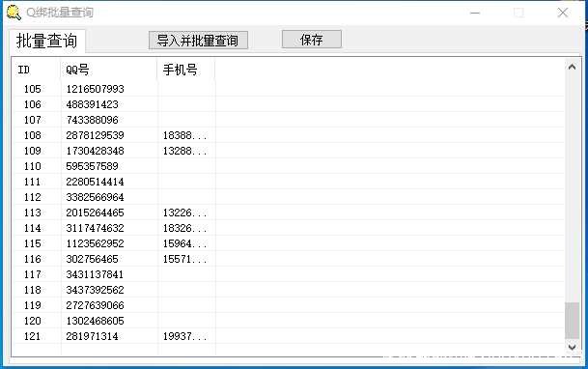The width and height of the screenshot is (588, 369).
Task: Select row ID 113
Action: point(33,213)
